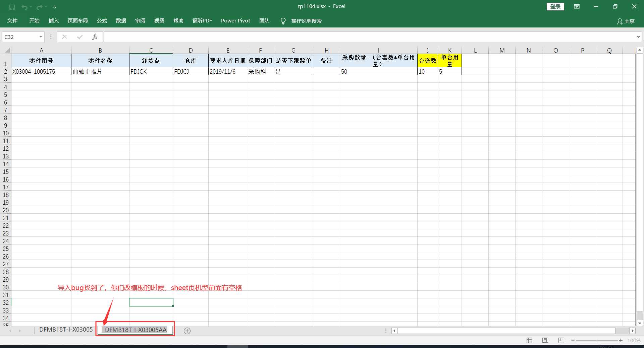Click the Undo arrow icon
Viewport: 644px width, 348px height.
point(24,7)
